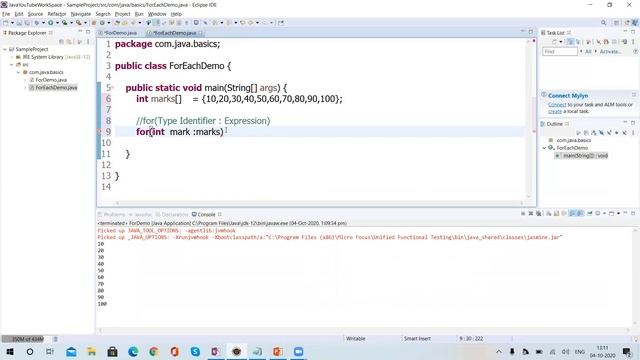Switch to ForDemo.java editor tab
Viewport: 640px width, 360px height.
coord(120,33)
